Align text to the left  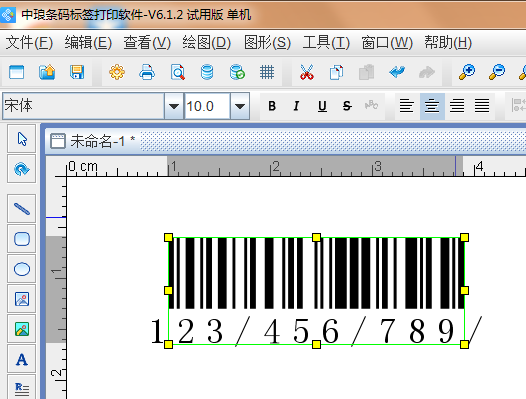pyautogui.click(x=407, y=106)
